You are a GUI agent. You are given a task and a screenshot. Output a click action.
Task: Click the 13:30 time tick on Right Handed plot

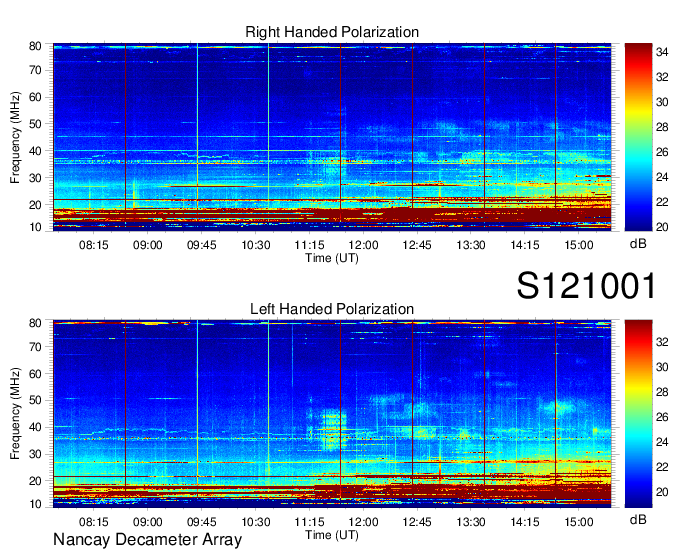coord(471,245)
